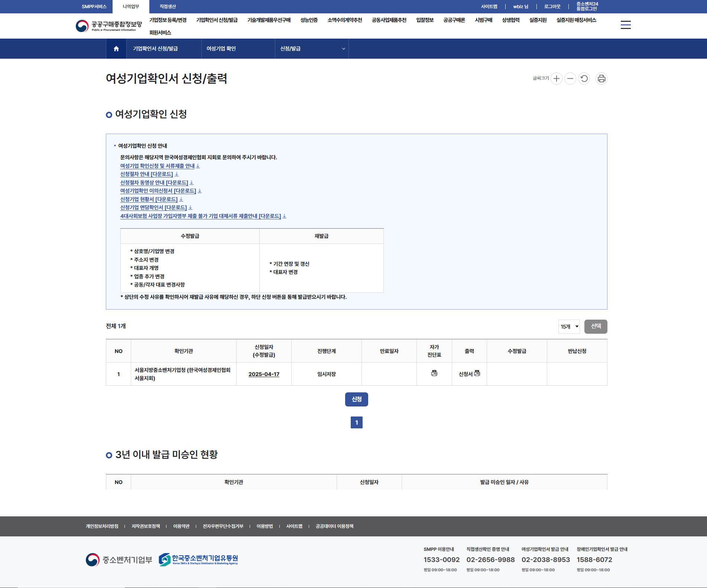Image resolution: width=707 pixels, height=588 pixels.
Task: Click the page print icon
Action: point(601,79)
